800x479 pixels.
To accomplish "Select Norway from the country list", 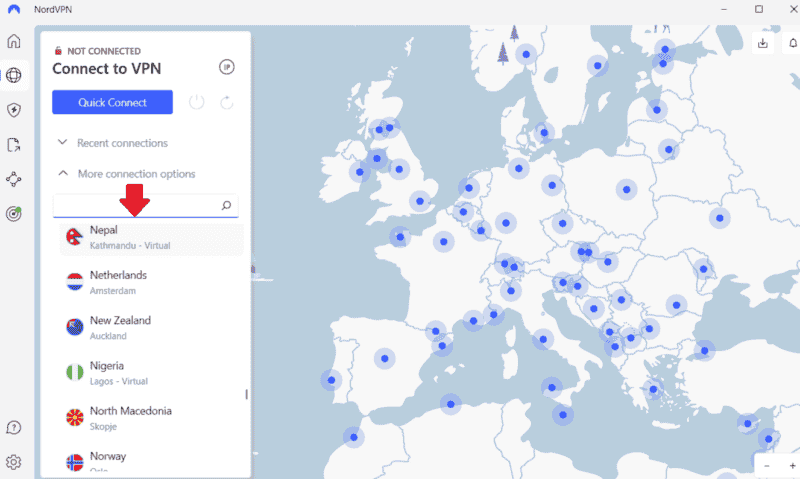I will pyautogui.click(x=152, y=461).
